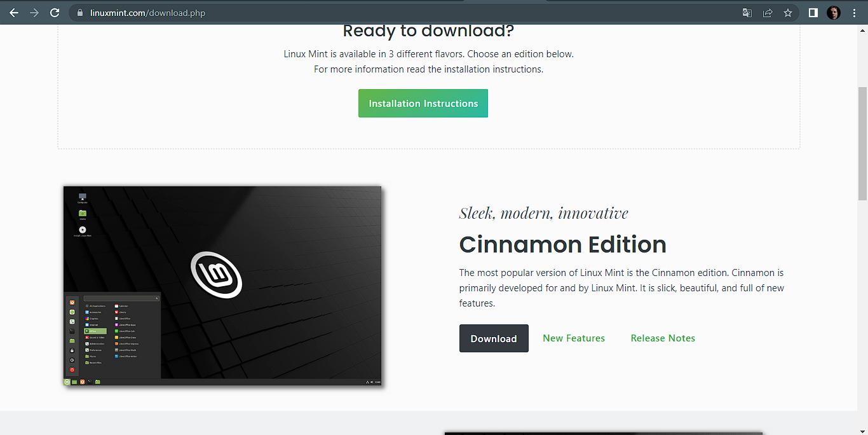Open Installation Instructions
The width and height of the screenshot is (868, 435).
coord(423,103)
